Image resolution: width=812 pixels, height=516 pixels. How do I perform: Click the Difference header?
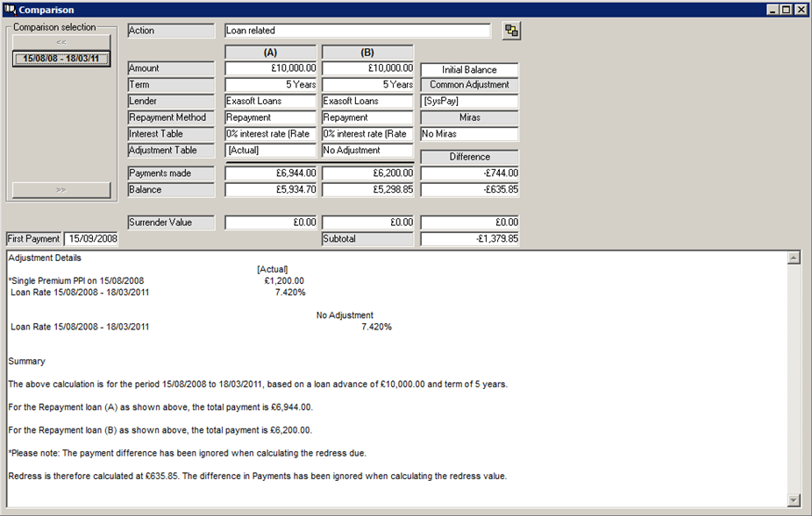(x=469, y=157)
